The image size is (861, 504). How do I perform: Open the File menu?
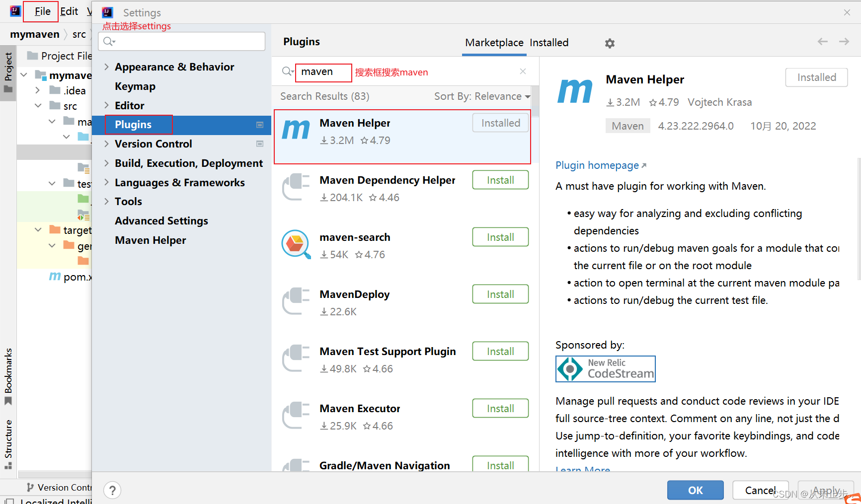[x=42, y=11]
